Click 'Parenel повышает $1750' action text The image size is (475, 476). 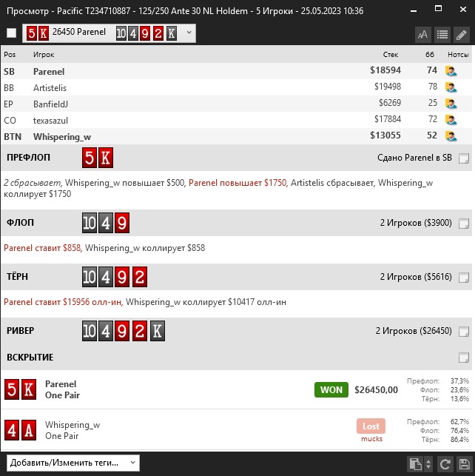tap(237, 183)
